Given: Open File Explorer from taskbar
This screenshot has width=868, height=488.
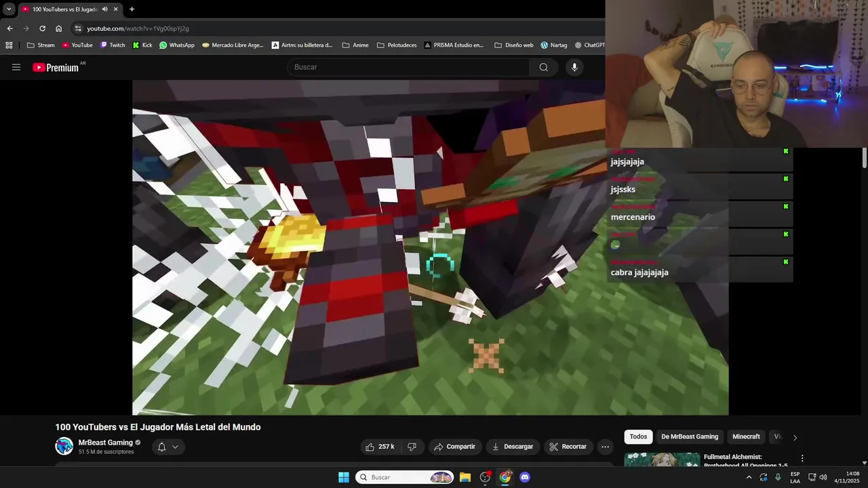Looking at the screenshot, I should (x=465, y=477).
